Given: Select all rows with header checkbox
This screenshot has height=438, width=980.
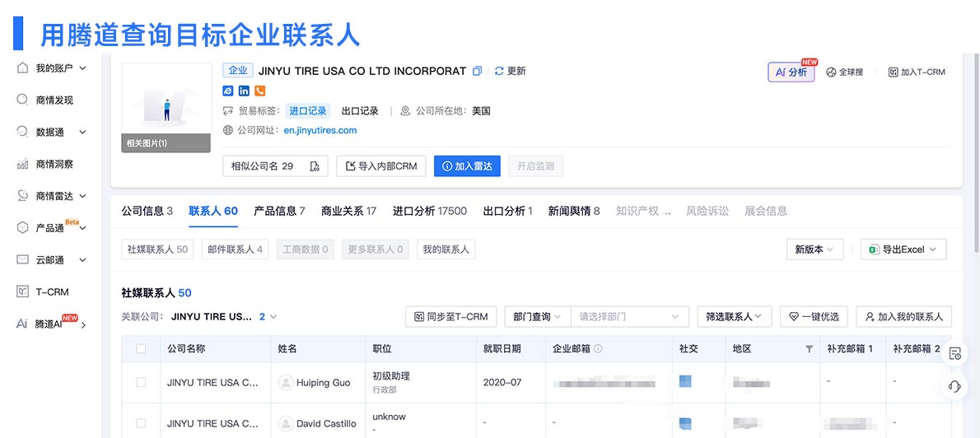Looking at the screenshot, I should pyautogui.click(x=141, y=348).
